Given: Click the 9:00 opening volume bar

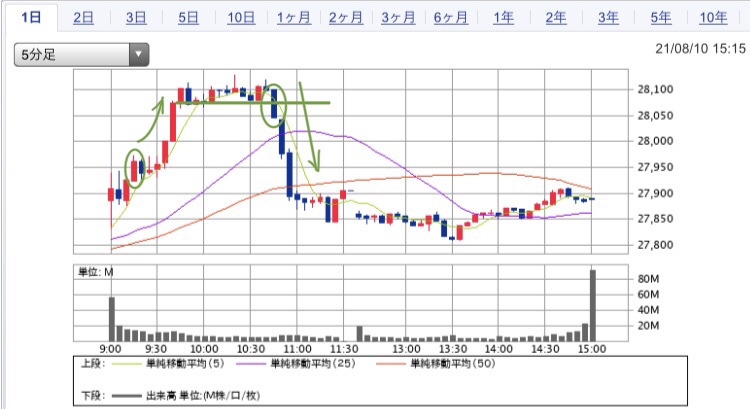Looking at the screenshot, I should pos(112,319).
